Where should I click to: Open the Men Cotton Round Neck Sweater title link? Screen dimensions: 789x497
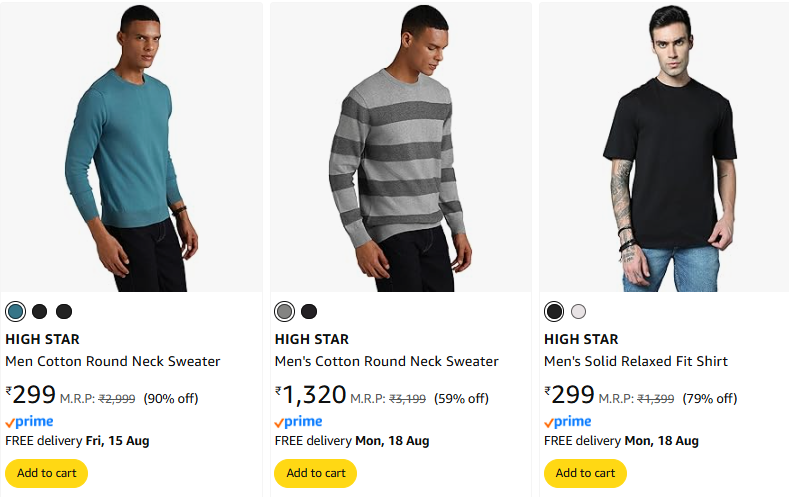point(113,361)
